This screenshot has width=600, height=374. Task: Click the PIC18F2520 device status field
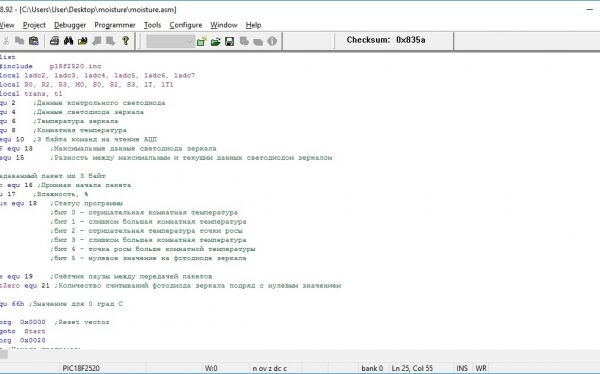coord(81,368)
